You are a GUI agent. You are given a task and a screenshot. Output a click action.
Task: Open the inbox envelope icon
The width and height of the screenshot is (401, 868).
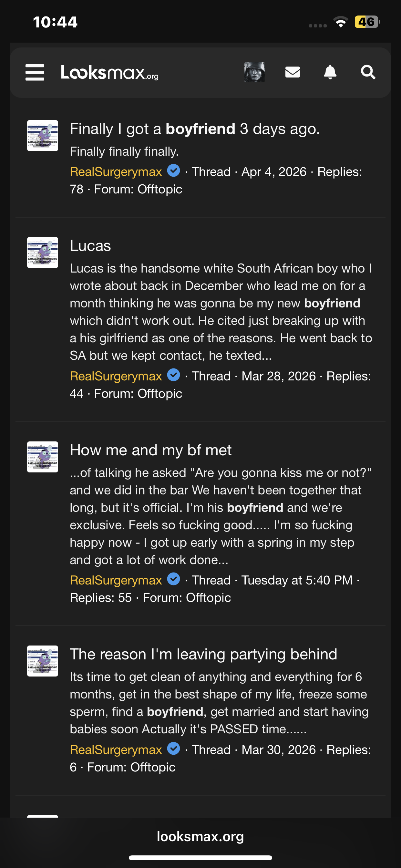(x=293, y=72)
